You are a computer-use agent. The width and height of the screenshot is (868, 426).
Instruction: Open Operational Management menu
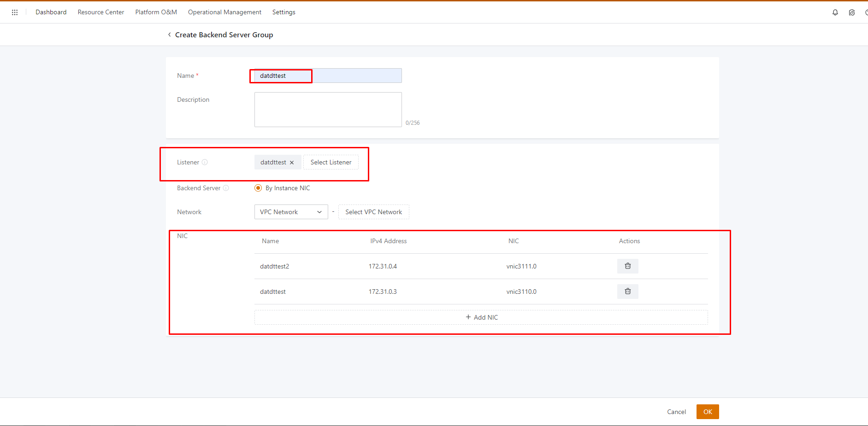point(224,12)
